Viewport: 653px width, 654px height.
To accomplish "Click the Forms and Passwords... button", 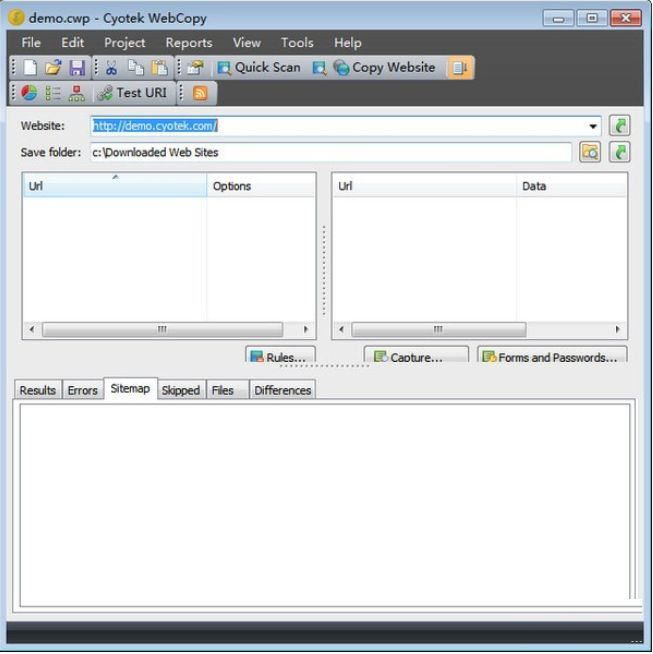I will [x=552, y=357].
